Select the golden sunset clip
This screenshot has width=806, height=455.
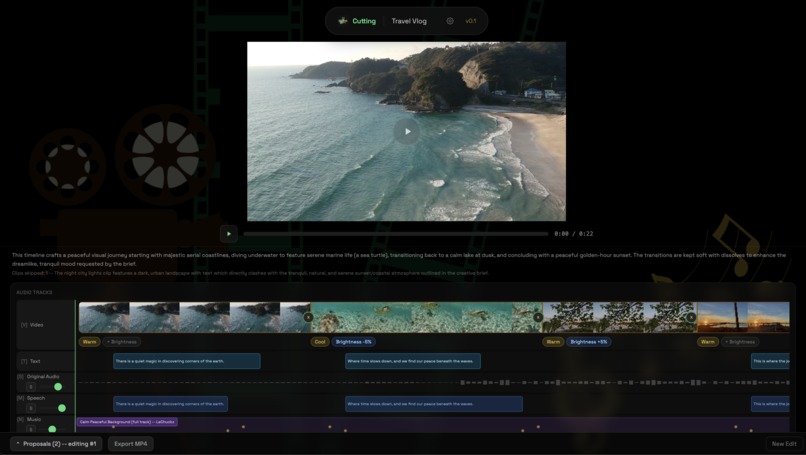pyautogui.click(x=743, y=317)
